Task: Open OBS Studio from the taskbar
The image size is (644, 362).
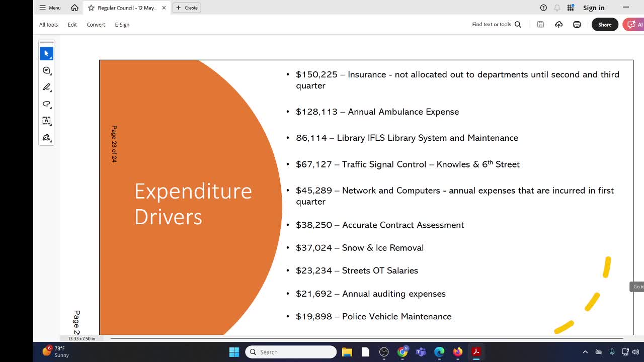Action: coord(384,352)
